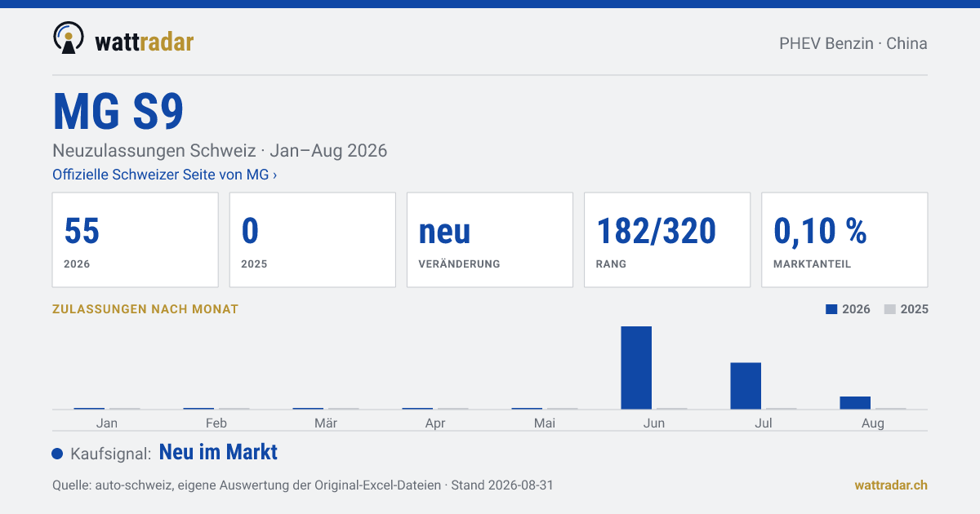This screenshot has height=514, width=980.
Task: Select the Veränderung 'neu' card
Action: 489,240
